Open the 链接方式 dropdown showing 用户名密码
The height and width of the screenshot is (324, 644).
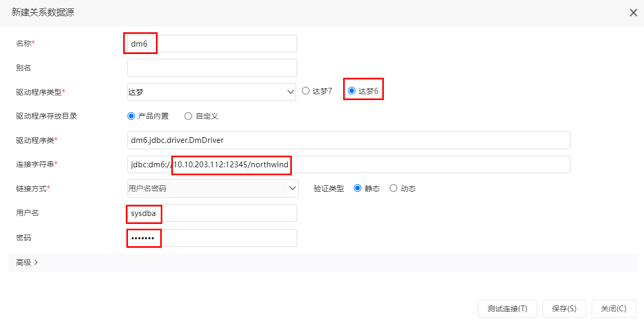pos(213,188)
